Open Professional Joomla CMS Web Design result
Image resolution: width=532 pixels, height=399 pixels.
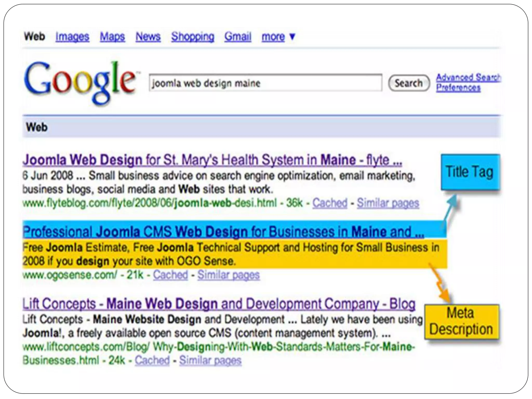click(x=223, y=232)
